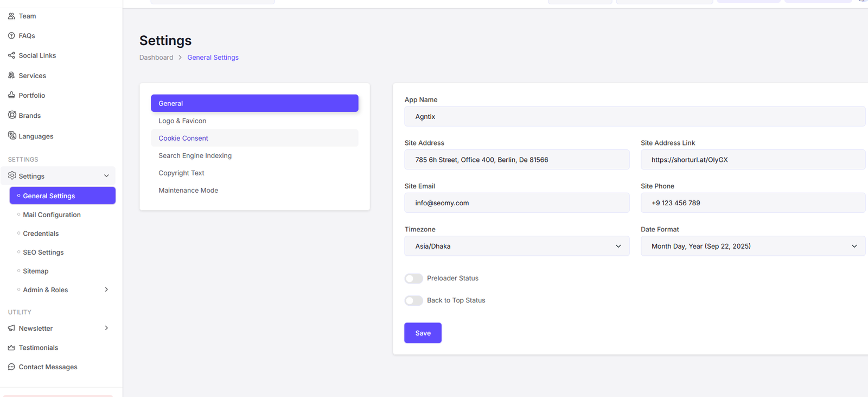Open the Maintenance Mode settings tab
The image size is (868, 397).
click(188, 191)
